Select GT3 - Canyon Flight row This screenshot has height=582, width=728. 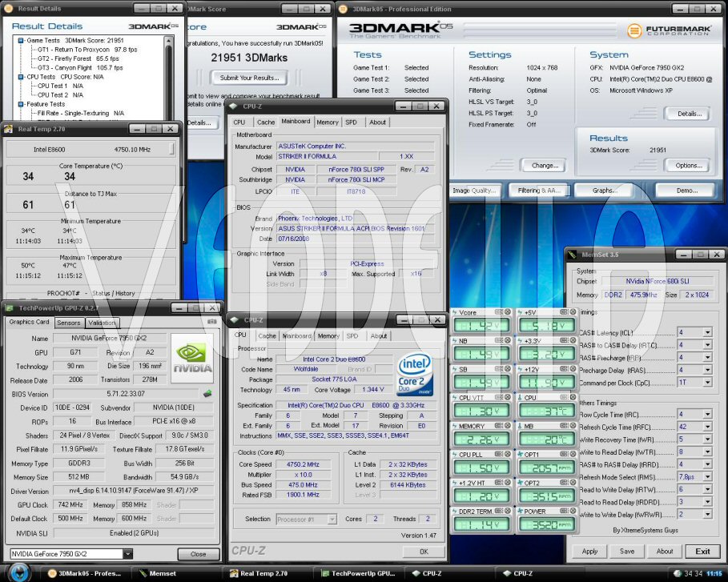point(80,68)
